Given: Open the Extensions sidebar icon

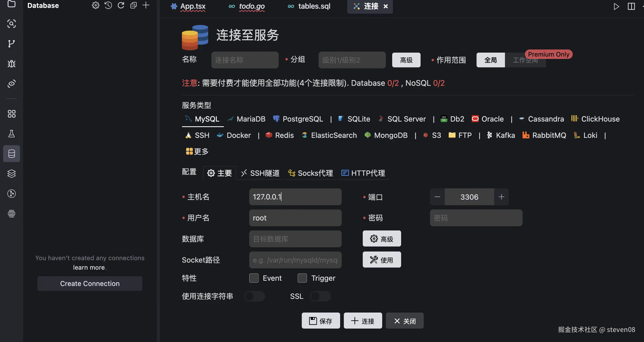Looking at the screenshot, I should click(11, 114).
